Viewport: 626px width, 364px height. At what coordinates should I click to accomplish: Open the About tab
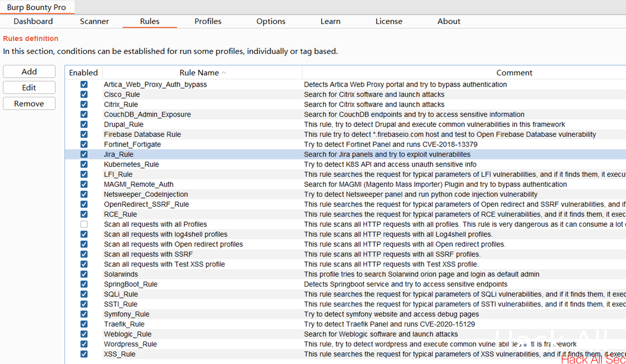pyautogui.click(x=449, y=22)
